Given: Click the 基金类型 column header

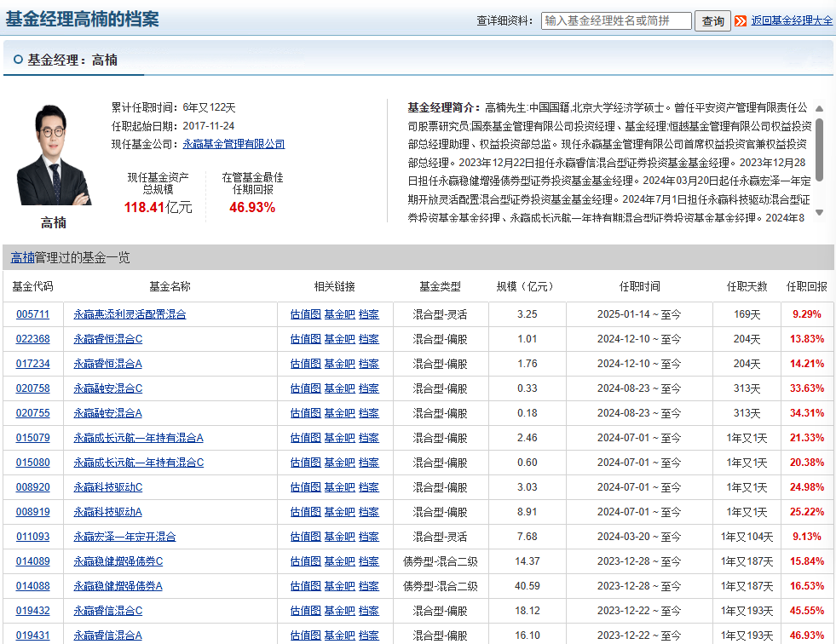Looking at the screenshot, I should pos(440,286).
